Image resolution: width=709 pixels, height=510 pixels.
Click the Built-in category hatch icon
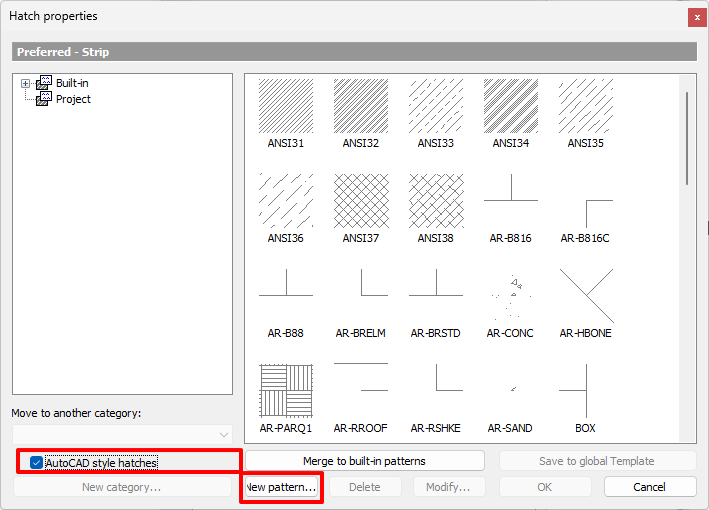(44, 83)
